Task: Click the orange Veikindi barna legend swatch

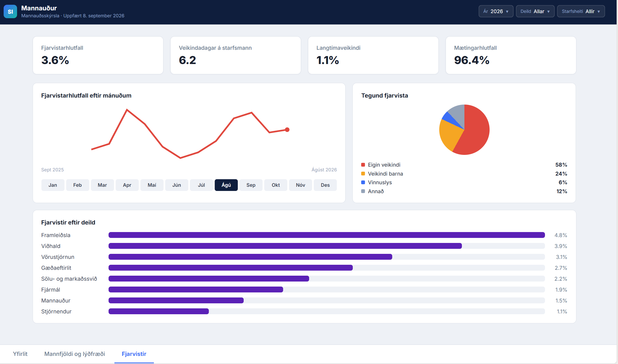Action: (x=363, y=174)
